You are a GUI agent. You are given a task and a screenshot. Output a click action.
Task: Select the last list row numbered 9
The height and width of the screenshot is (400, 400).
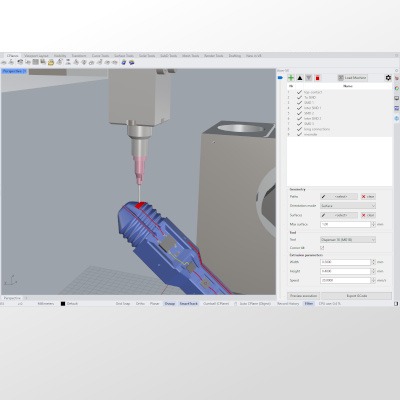[339, 134]
